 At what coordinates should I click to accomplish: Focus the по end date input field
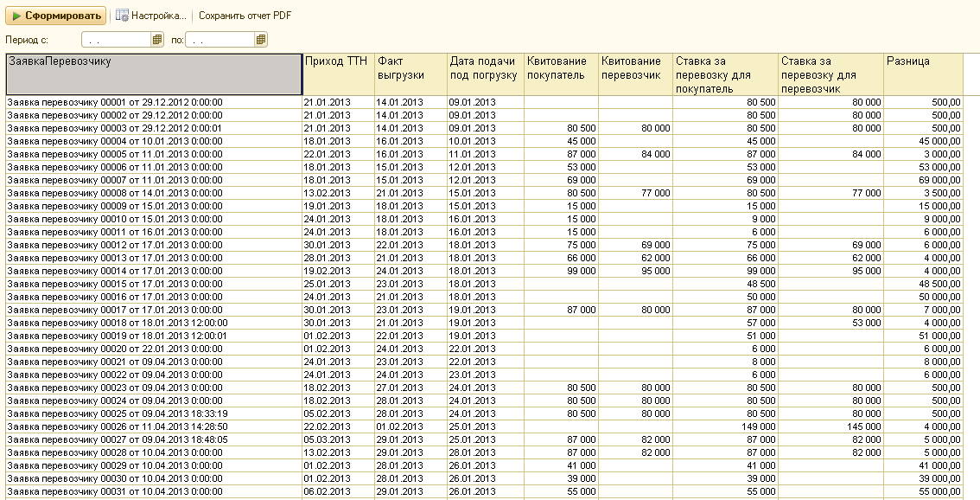point(220,40)
